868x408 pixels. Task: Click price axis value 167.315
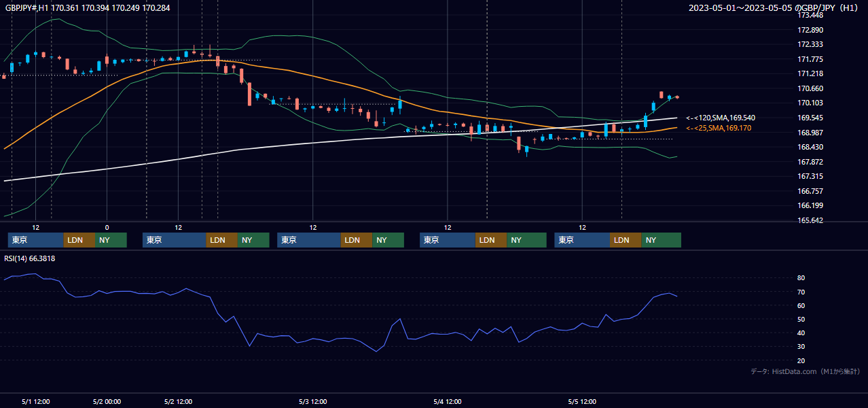(810, 176)
